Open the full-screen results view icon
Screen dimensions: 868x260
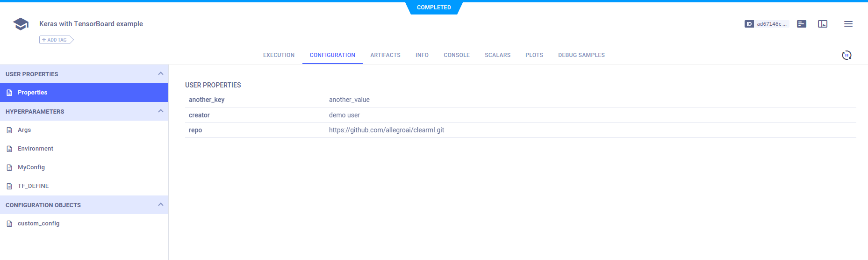coord(823,24)
